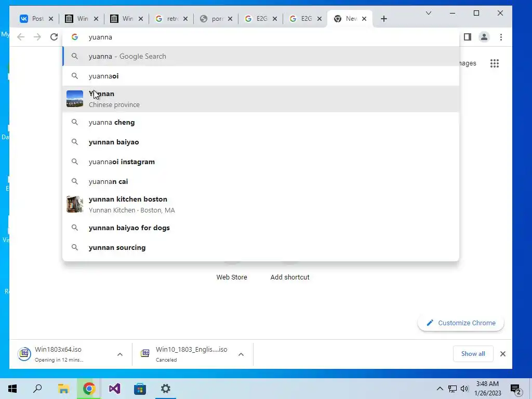532x399 pixels.
Task: Open the tab search chevron in title bar
Action: pos(429,13)
